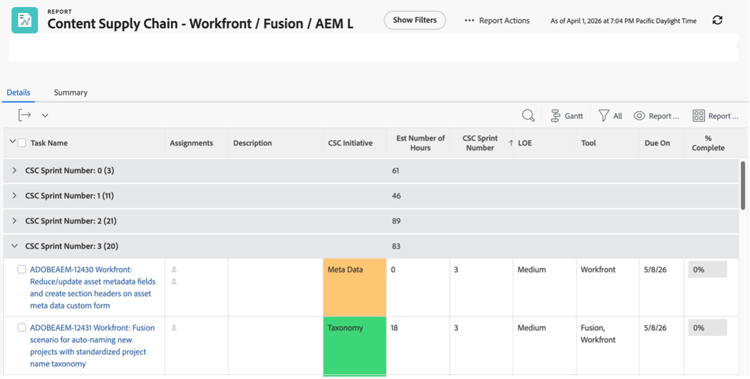Click the 'As of April 1, 2026' timestamp
750x379 pixels.
click(623, 21)
